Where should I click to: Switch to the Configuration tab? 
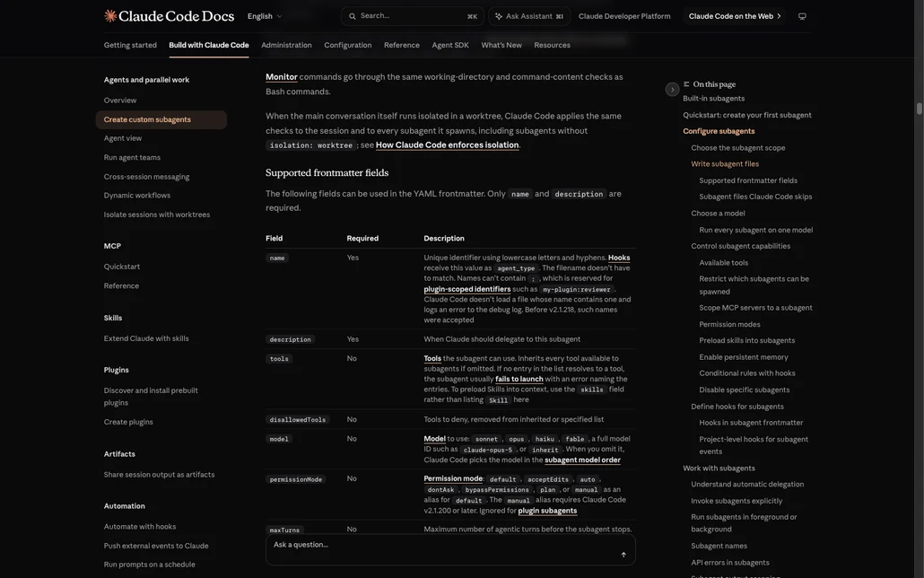[x=348, y=45]
